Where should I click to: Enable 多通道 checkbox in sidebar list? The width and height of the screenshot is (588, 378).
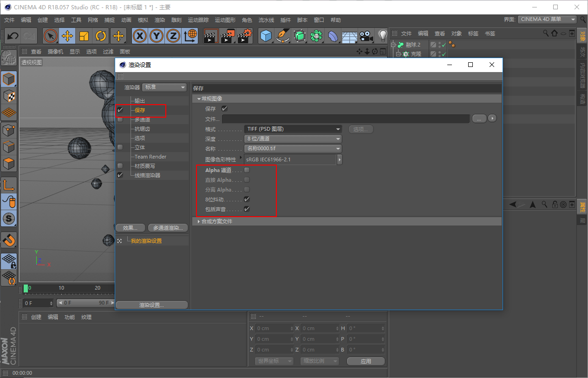click(x=120, y=119)
